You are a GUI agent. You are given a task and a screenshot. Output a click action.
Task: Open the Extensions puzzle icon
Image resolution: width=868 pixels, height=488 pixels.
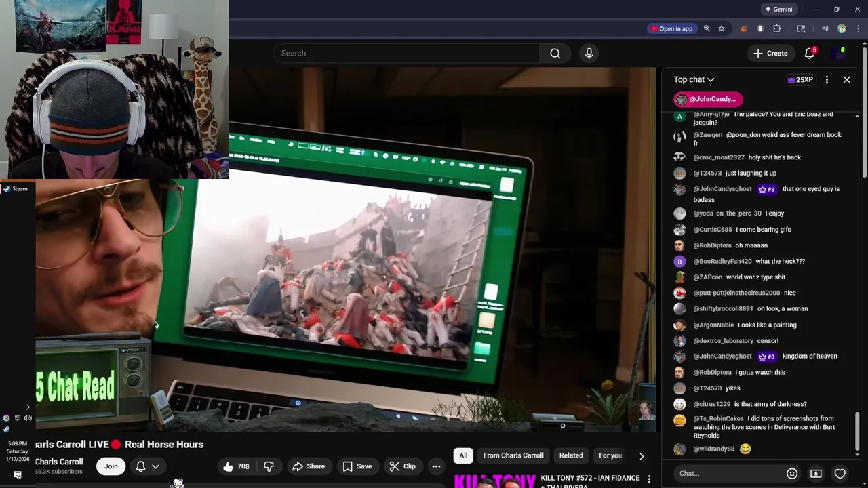[777, 28]
